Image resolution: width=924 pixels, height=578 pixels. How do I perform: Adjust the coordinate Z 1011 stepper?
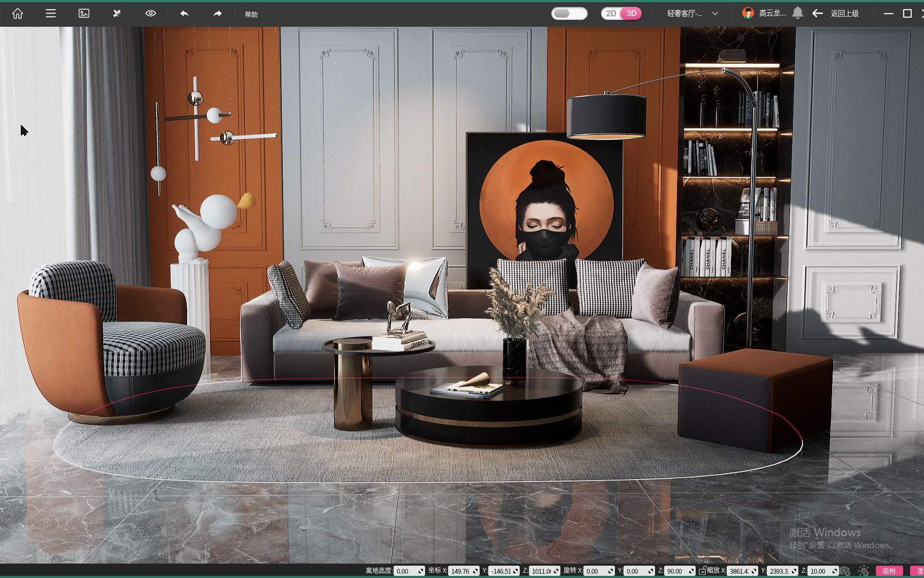(x=557, y=571)
